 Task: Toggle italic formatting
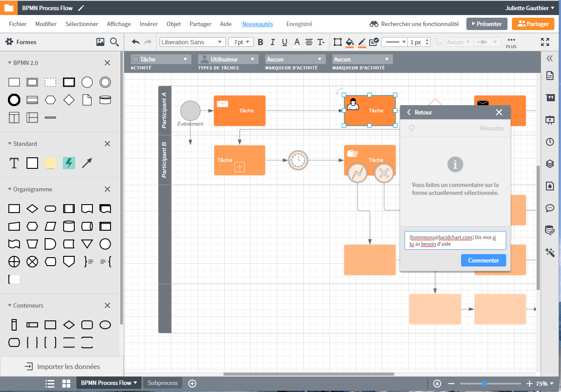pyautogui.click(x=272, y=42)
